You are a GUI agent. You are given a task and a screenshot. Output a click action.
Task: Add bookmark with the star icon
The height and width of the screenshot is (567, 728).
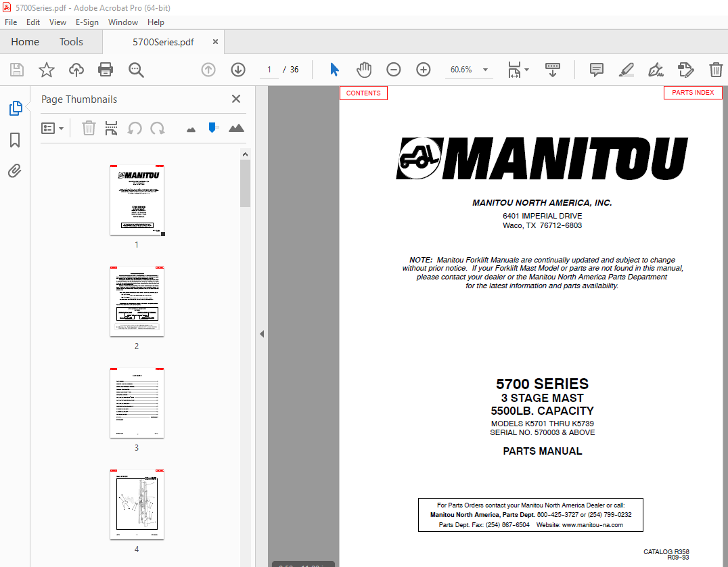click(x=47, y=70)
